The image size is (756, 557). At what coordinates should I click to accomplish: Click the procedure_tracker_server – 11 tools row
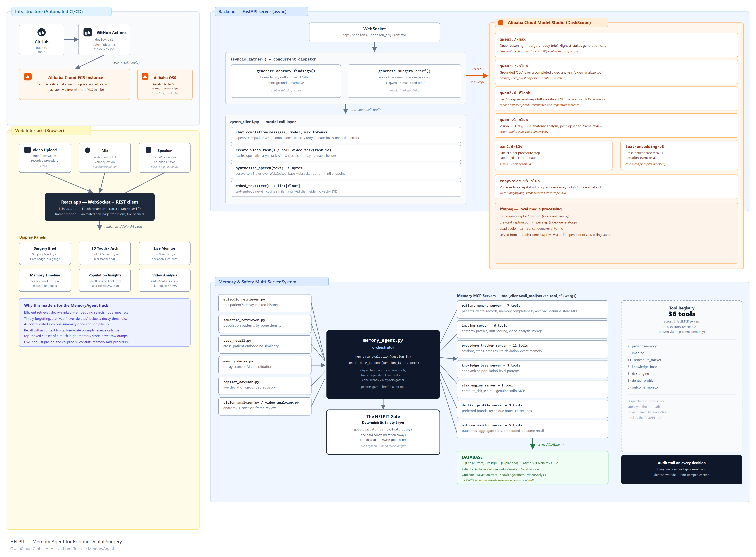point(532,349)
